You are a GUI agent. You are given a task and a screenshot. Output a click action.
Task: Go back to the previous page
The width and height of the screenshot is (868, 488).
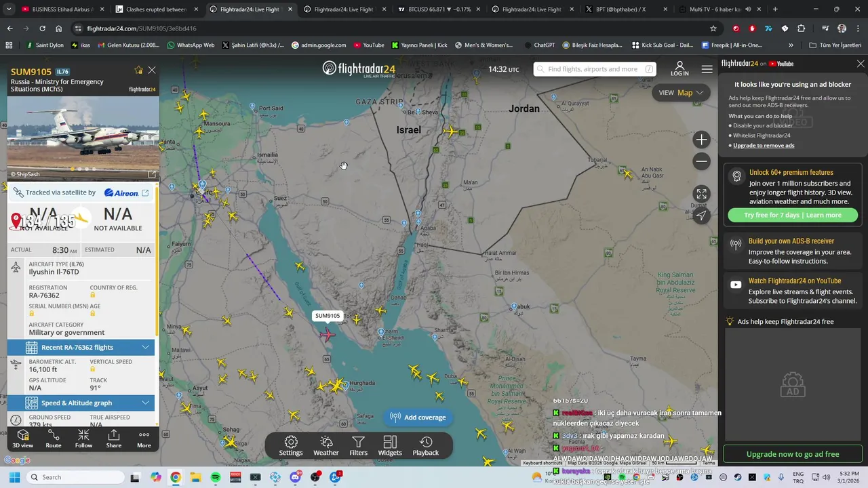pos(9,28)
